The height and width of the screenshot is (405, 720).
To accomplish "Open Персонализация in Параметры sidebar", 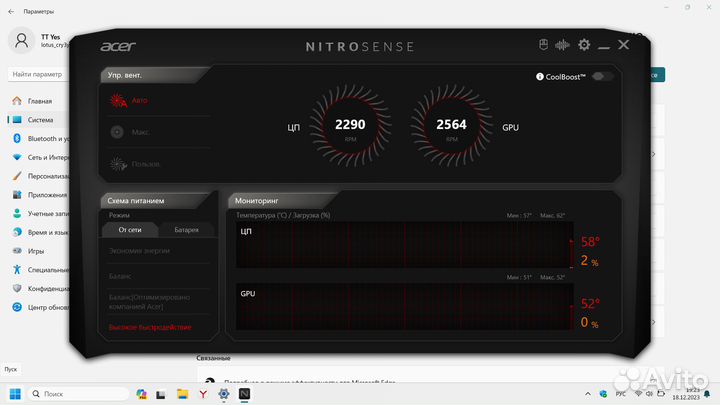I will point(39,176).
